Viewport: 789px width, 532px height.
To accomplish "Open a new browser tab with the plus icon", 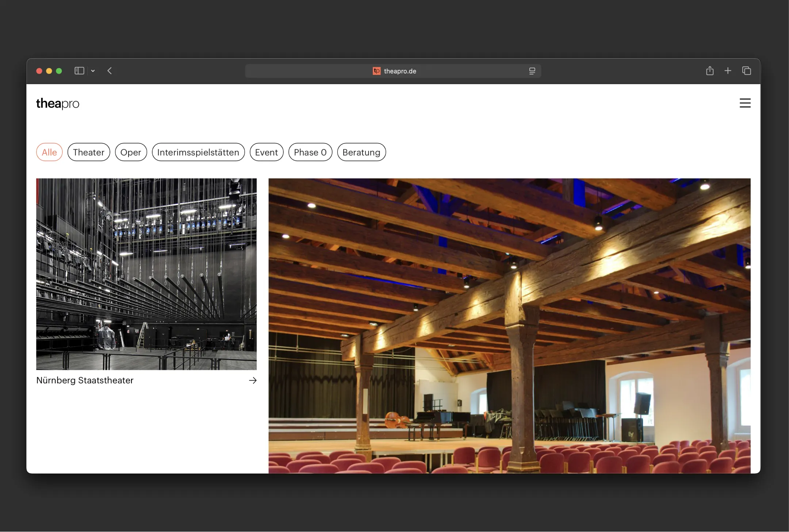I will (728, 71).
